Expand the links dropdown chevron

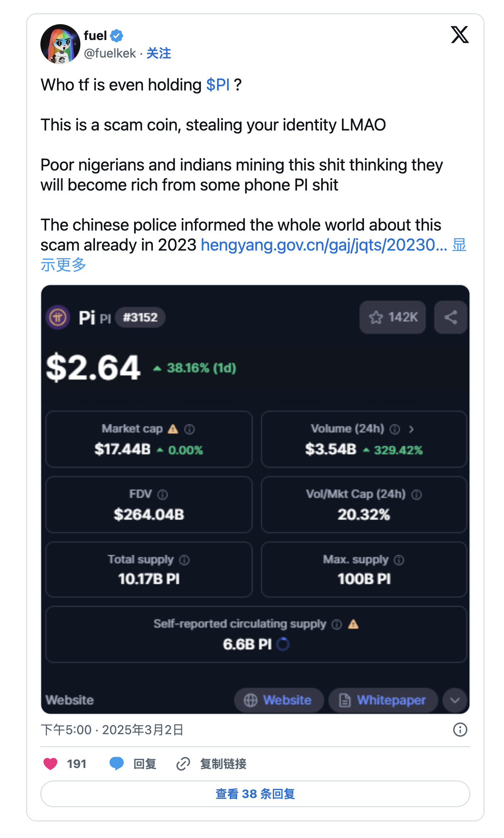(x=455, y=700)
